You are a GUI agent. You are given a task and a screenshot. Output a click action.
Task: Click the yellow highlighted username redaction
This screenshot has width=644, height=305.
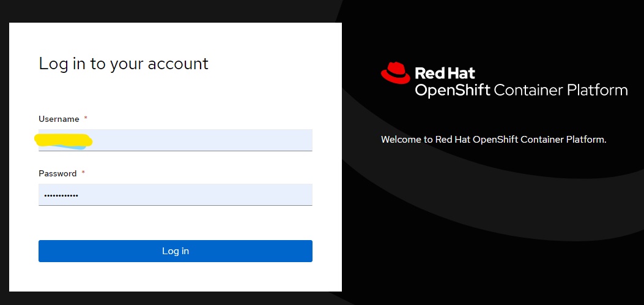click(64, 141)
